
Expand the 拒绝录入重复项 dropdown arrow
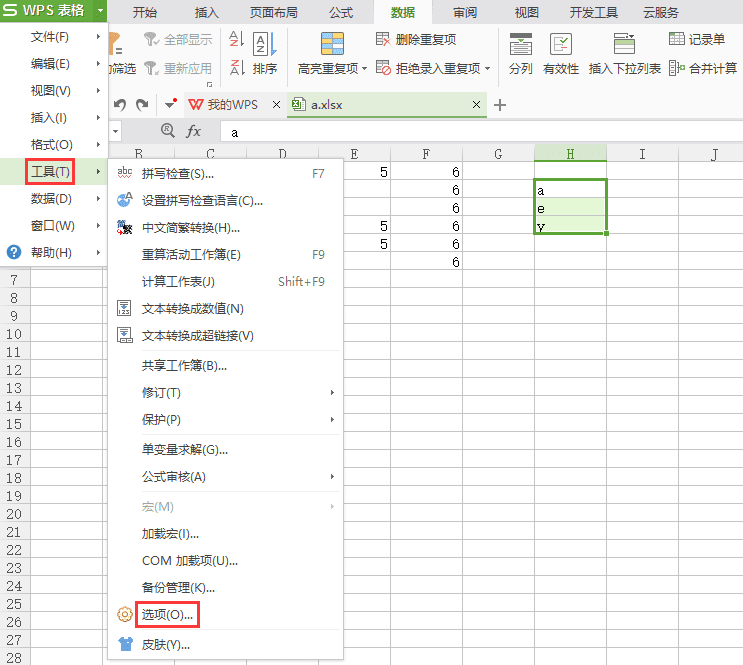coord(488,69)
